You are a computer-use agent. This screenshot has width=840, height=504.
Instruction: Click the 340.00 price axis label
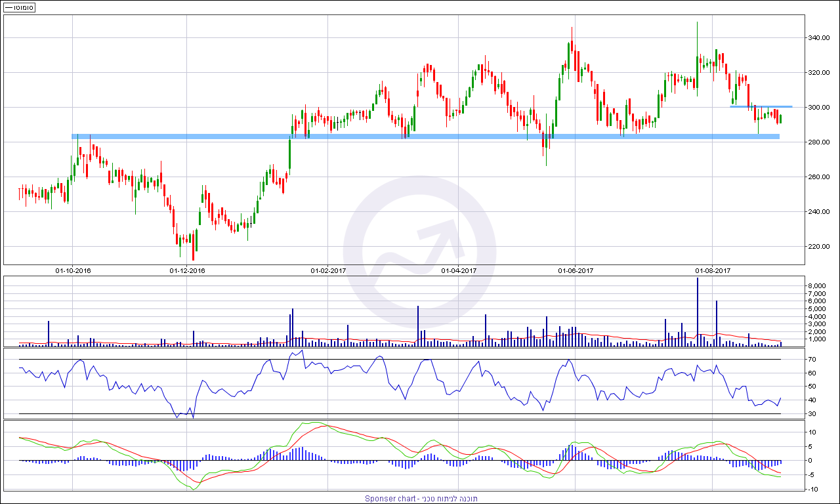click(819, 38)
